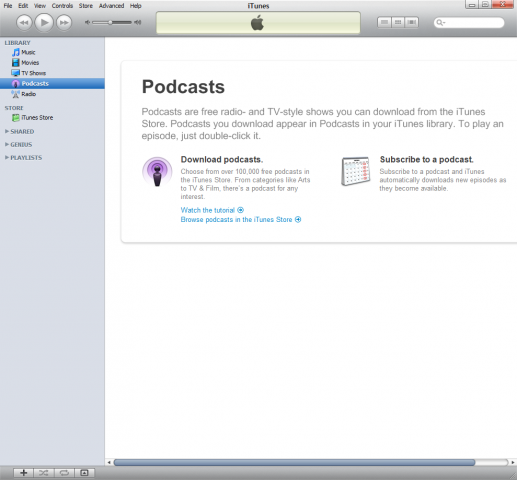Open the search magnifier dropdown
Viewport: 517px width, 480px height.
coord(441,23)
